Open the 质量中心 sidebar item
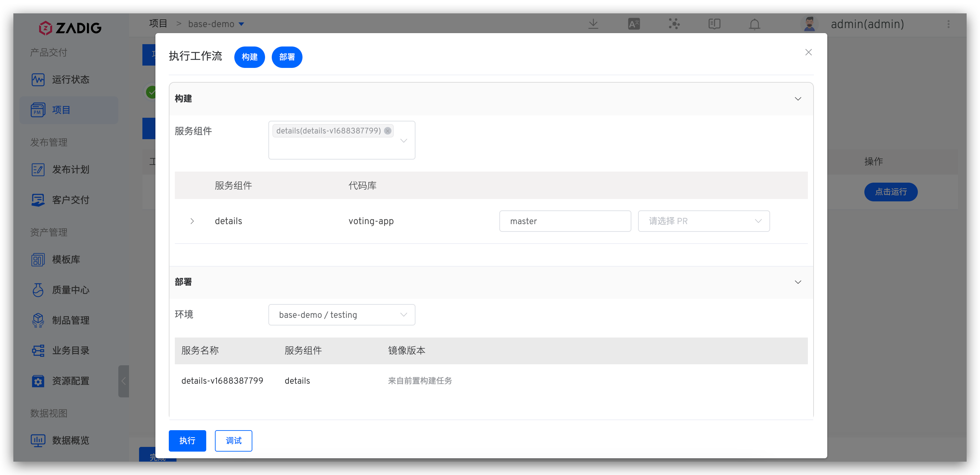 71,290
